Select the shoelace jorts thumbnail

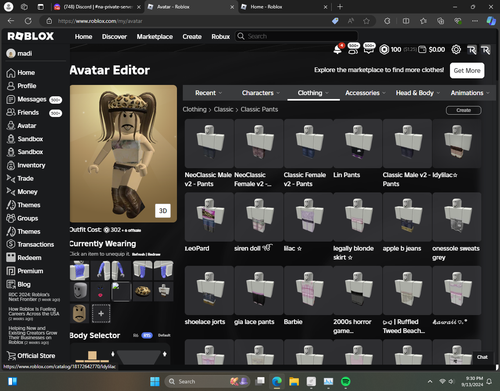[209, 290]
